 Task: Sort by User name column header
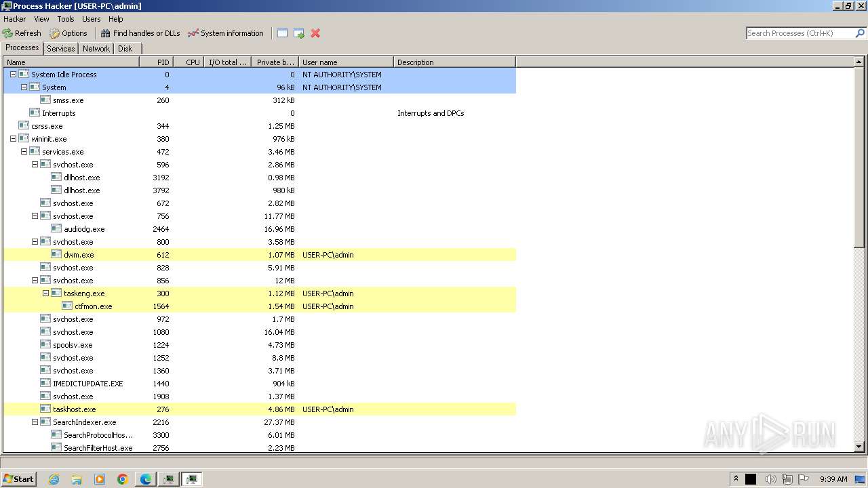(x=346, y=62)
